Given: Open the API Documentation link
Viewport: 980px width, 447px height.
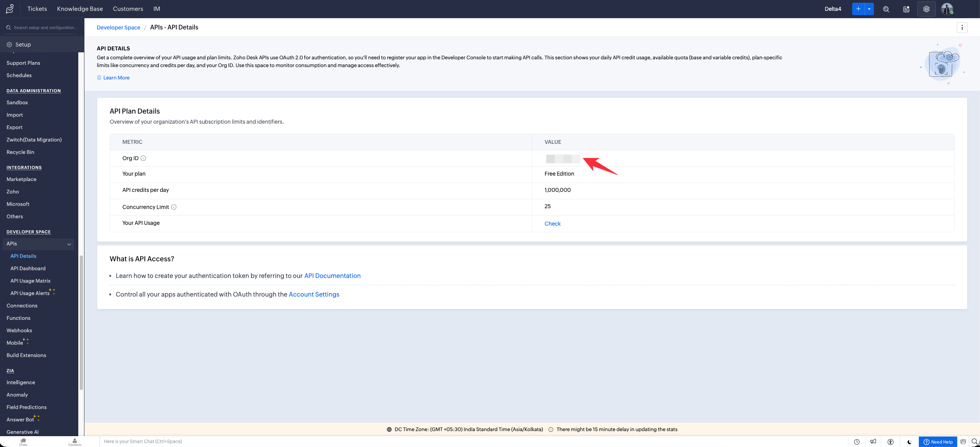Looking at the screenshot, I should click(332, 276).
